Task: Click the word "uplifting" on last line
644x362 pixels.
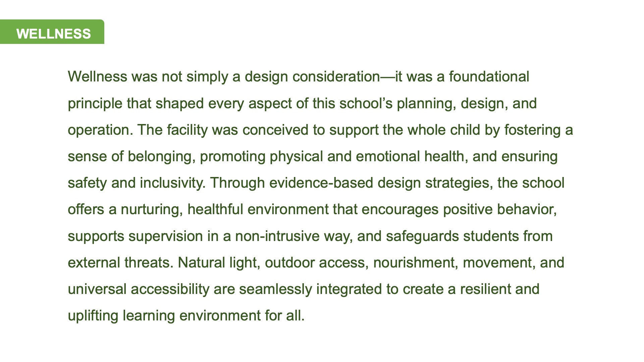Action: pos(93,316)
